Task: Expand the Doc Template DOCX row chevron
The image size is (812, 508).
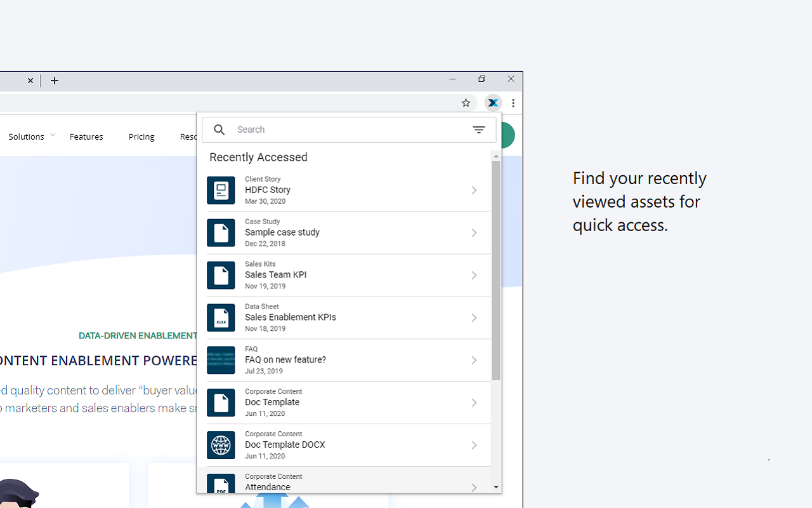Action: pyautogui.click(x=474, y=445)
